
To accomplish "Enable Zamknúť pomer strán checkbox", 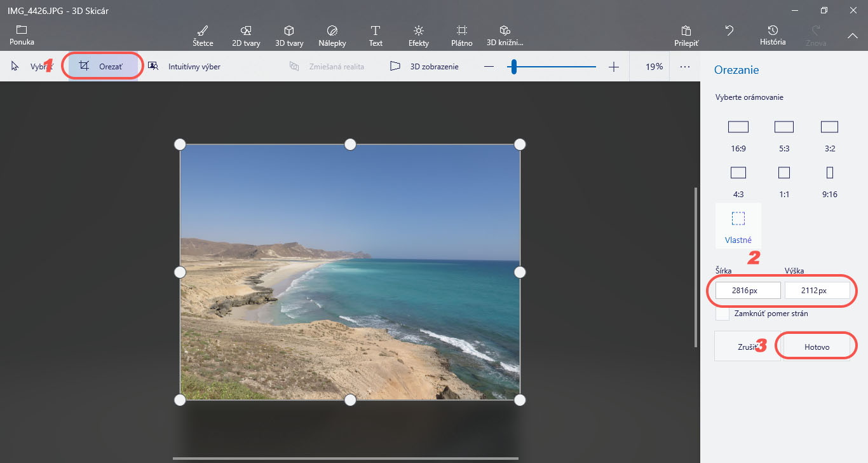I will click(722, 314).
